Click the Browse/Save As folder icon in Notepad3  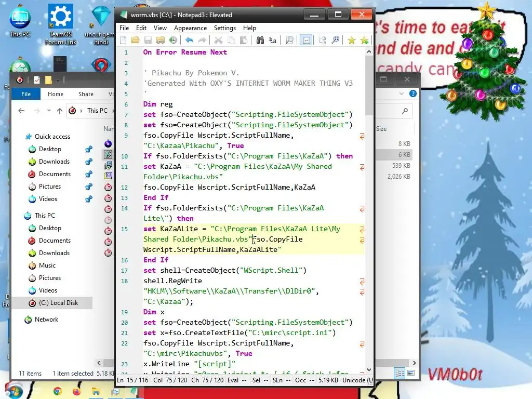coord(161,41)
